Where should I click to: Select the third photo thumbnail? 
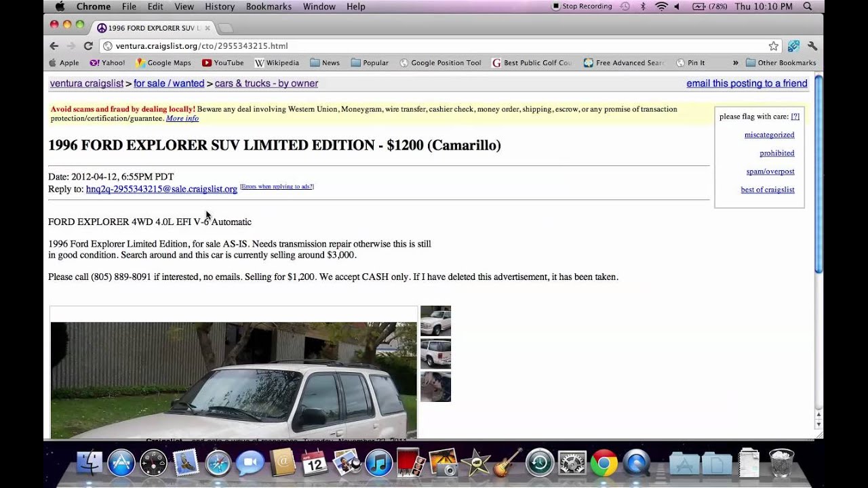click(435, 386)
